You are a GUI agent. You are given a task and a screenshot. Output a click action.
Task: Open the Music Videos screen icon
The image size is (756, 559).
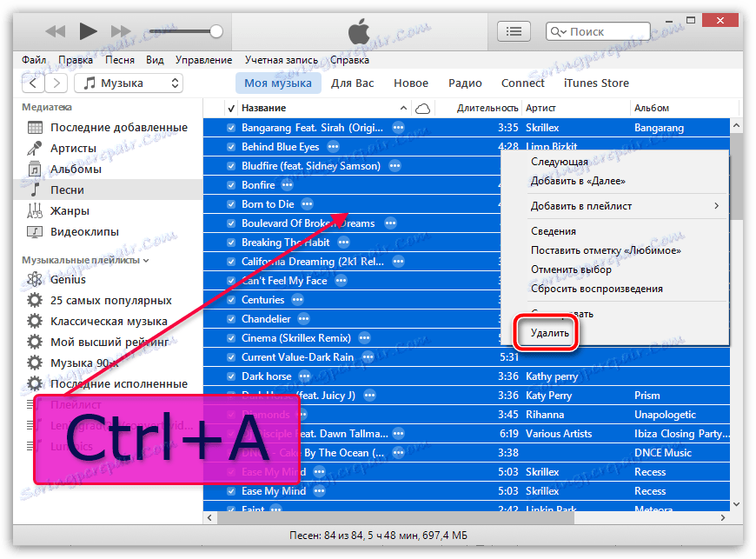pyautogui.click(x=35, y=231)
